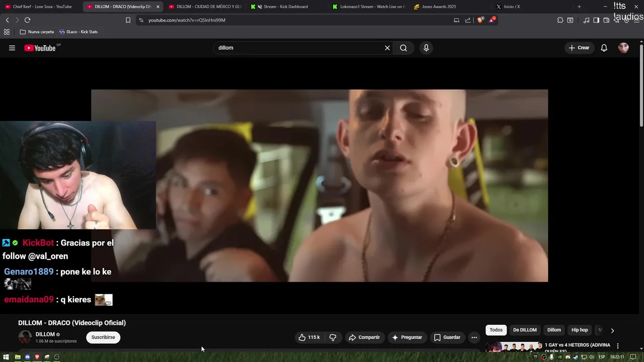Open the Brave Shields lion icon
The height and width of the screenshot is (362, 644).
[x=480, y=20]
